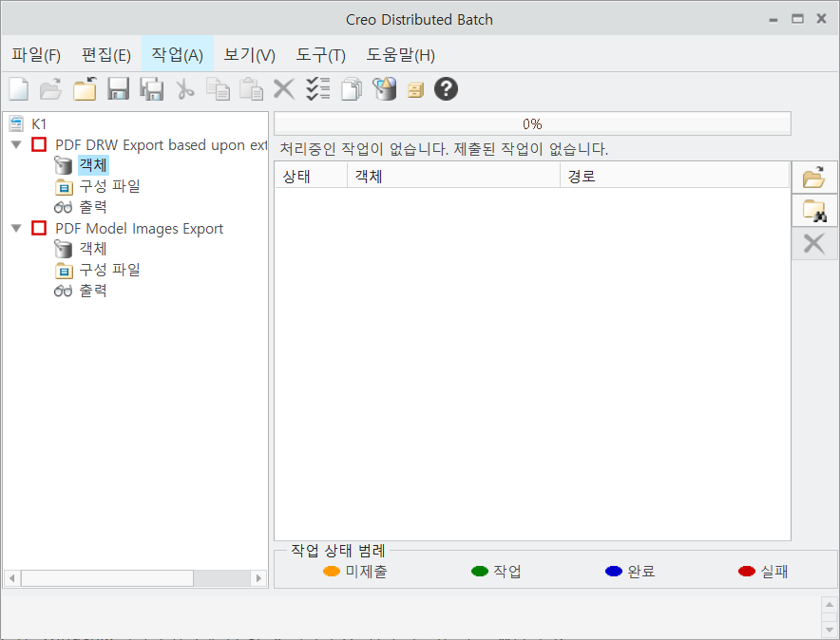Click the 상태 column header

312,176
